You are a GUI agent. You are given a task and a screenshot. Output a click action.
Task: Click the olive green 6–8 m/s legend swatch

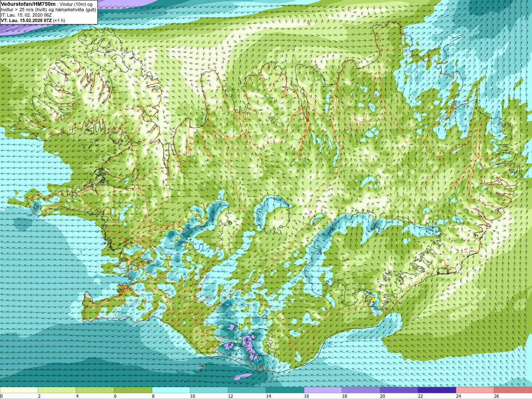(x=133, y=390)
